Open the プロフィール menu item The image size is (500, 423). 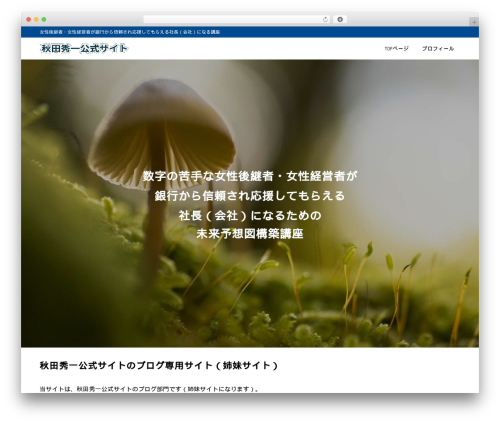click(x=438, y=49)
